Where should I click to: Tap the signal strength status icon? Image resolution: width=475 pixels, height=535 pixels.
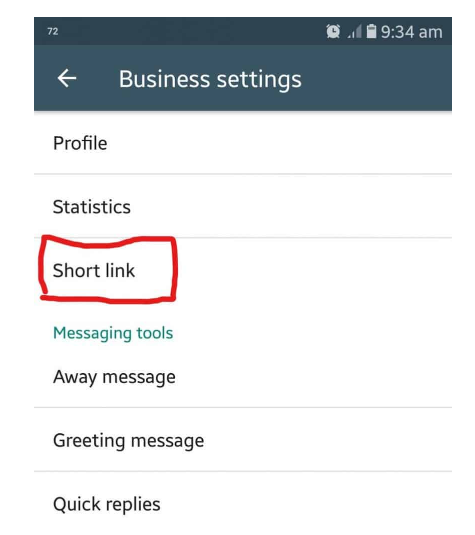pyautogui.click(x=355, y=32)
